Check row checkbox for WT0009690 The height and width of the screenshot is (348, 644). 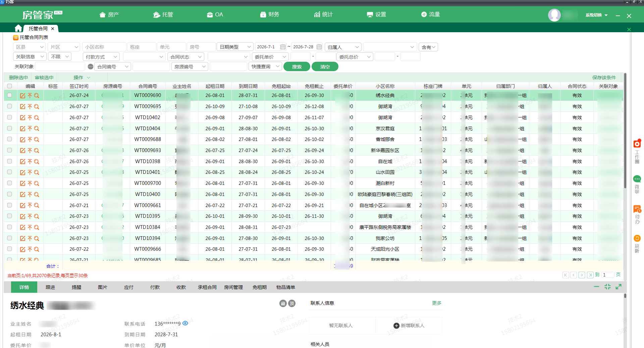9,95
